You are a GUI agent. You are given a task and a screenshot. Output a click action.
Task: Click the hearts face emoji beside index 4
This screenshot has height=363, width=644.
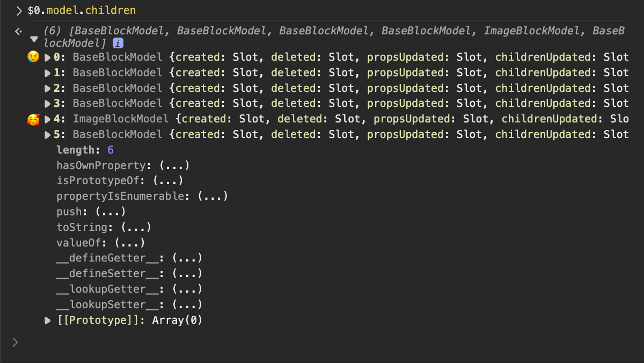(33, 119)
